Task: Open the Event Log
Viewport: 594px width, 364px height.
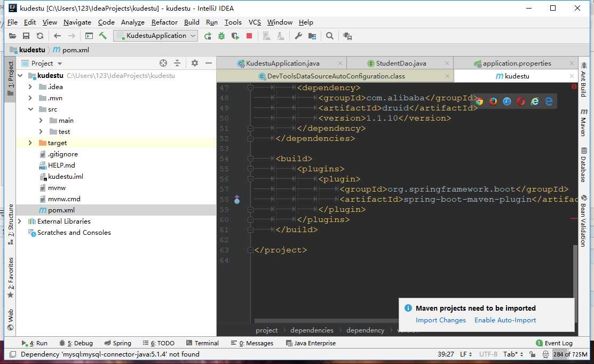Action: [554, 343]
